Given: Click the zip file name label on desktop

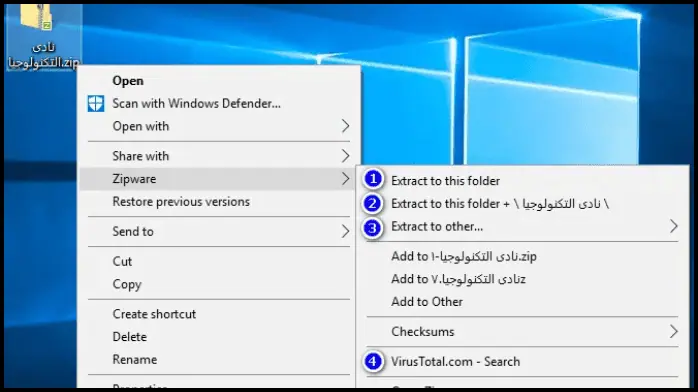Looking at the screenshot, I should coord(44,55).
